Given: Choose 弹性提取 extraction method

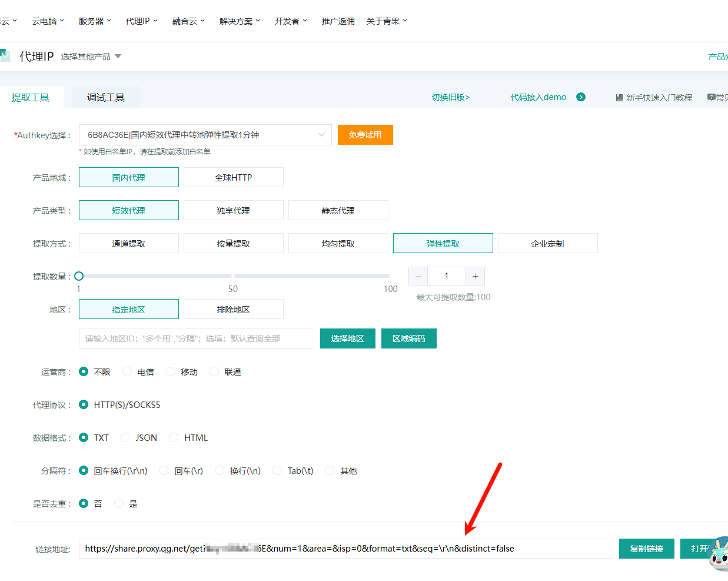Looking at the screenshot, I should point(443,243).
